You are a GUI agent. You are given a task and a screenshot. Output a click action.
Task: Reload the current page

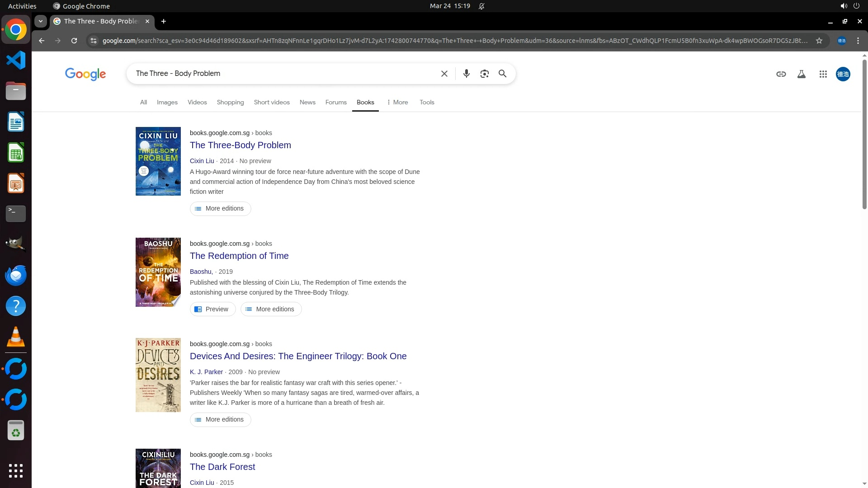click(74, 41)
